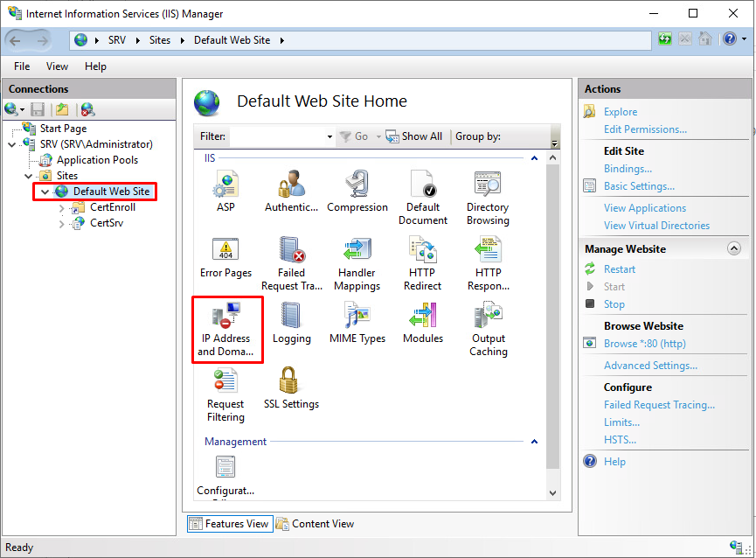Open the HTTP Response Headers feature

pos(488,263)
